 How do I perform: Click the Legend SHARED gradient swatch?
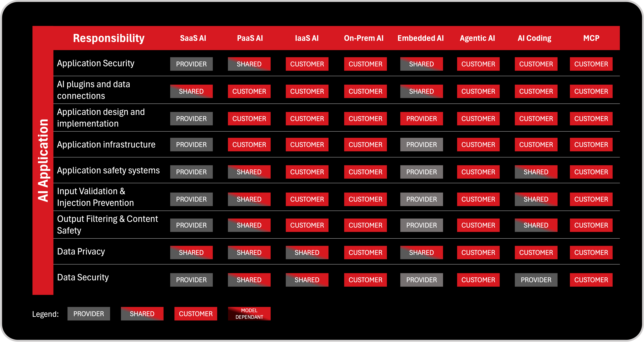click(142, 313)
